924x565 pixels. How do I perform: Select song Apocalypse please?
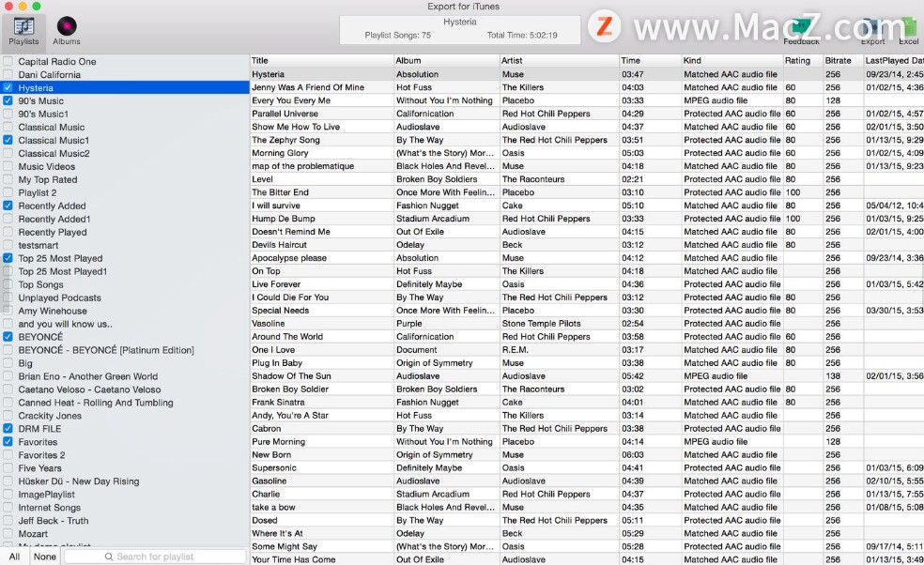289,258
